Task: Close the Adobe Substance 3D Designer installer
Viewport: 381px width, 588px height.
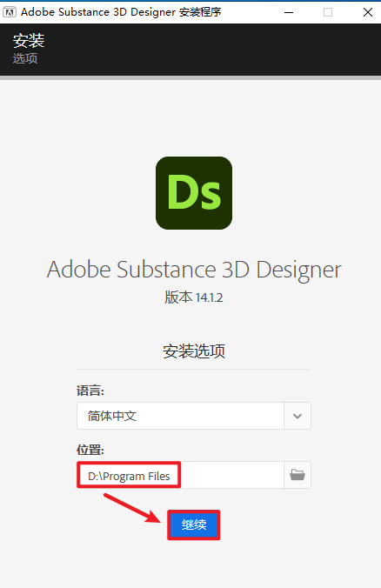Action: (x=368, y=12)
